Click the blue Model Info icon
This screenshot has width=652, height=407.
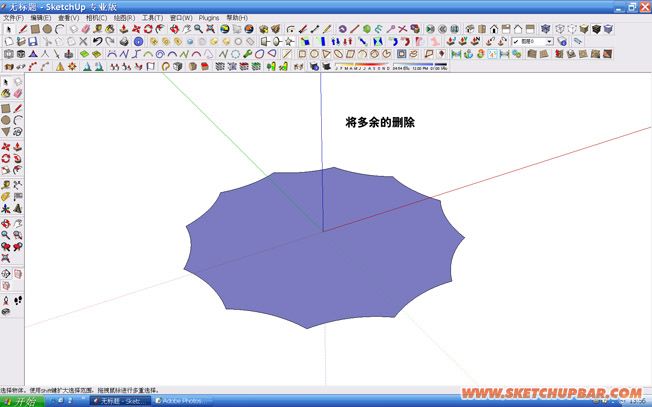click(138, 42)
